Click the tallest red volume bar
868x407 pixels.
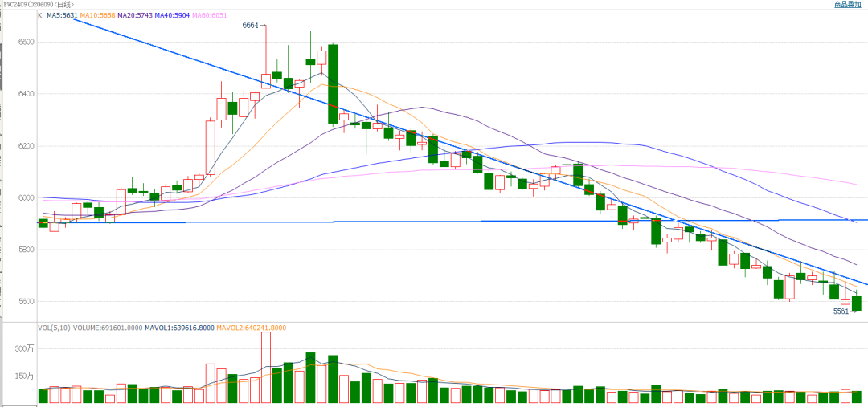coord(266,367)
